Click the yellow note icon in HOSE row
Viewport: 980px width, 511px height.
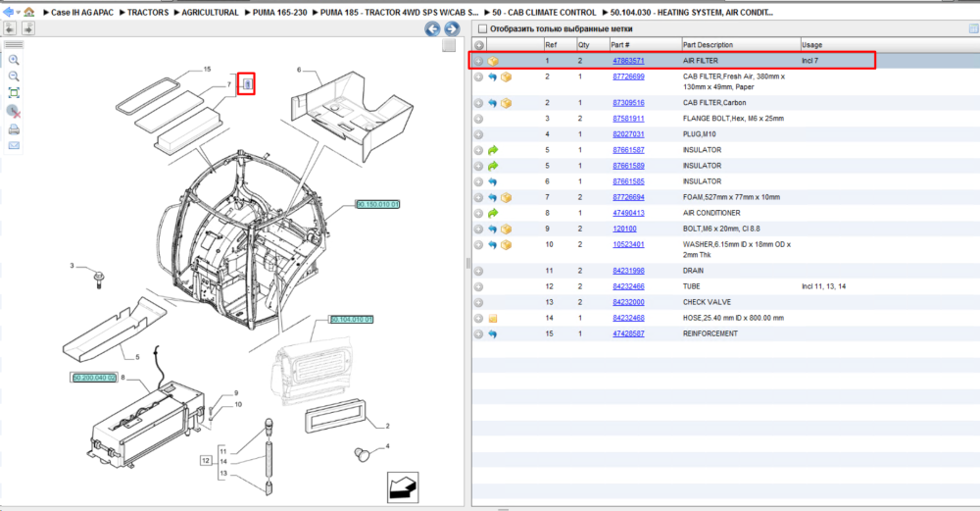(x=493, y=319)
